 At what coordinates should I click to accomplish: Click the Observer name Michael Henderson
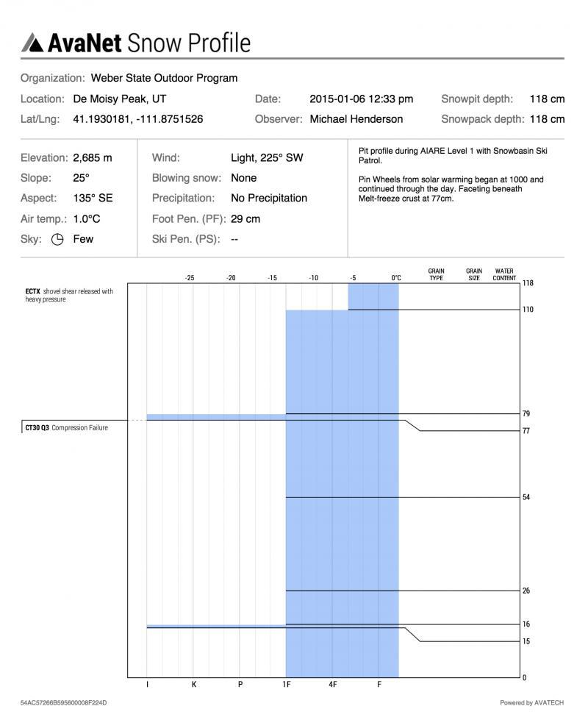(x=356, y=119)
